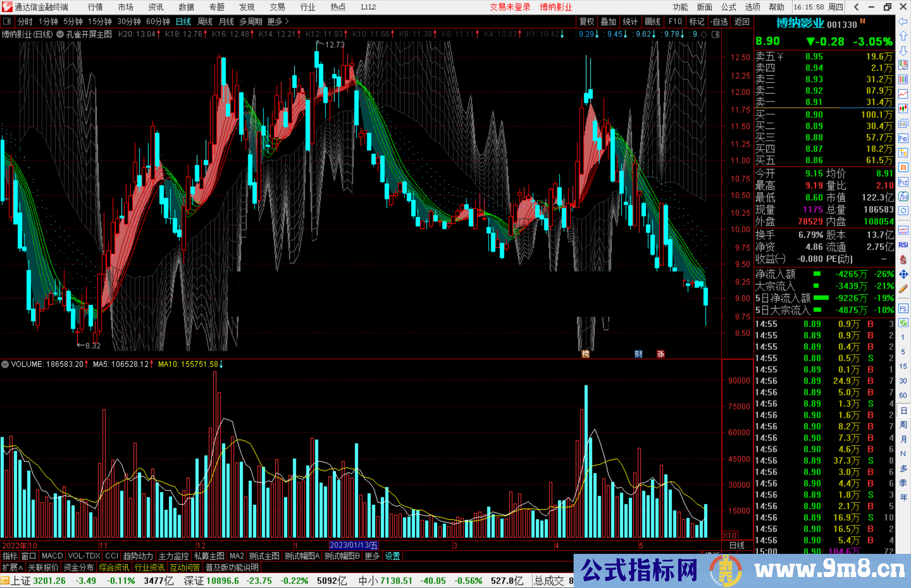
Task: Click the 2023/01/13 date marker on timeline
Action: (x=353, y=545)
